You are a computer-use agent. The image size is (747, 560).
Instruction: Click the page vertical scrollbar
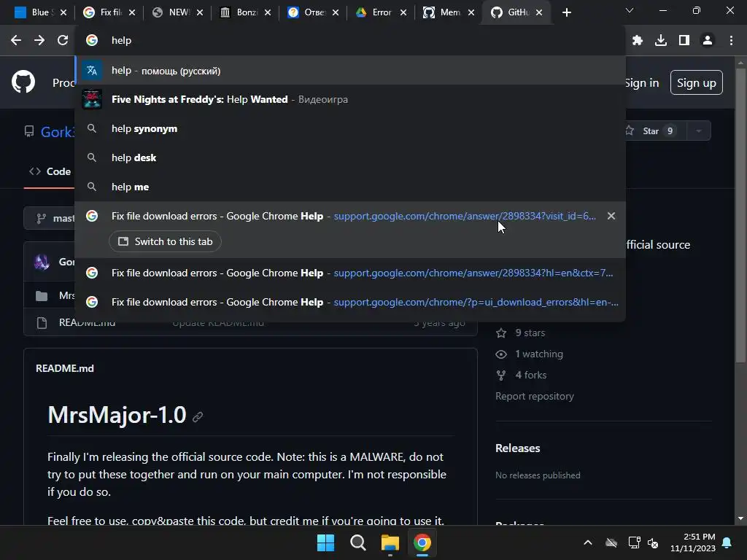tap(740, 216)
